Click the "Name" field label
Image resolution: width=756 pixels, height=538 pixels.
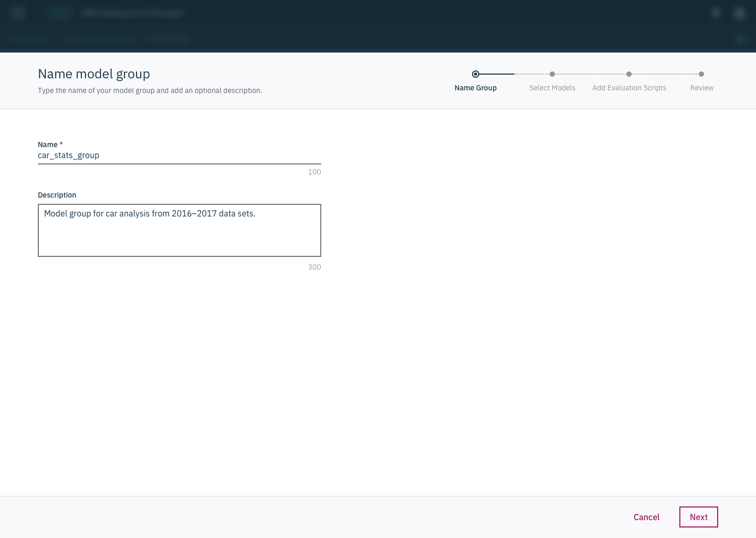tap(48, 144)
